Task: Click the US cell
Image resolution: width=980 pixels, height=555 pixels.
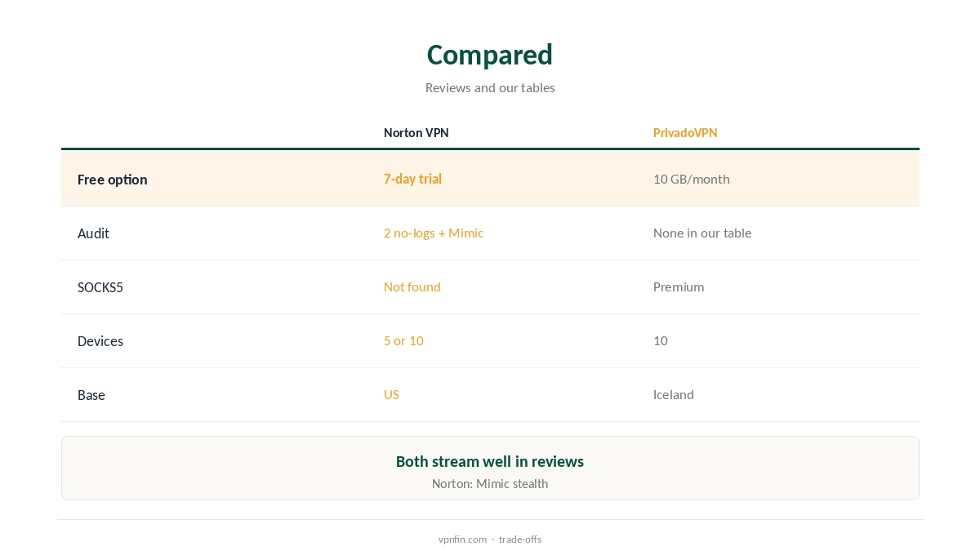Action: [x=391, y=394]
